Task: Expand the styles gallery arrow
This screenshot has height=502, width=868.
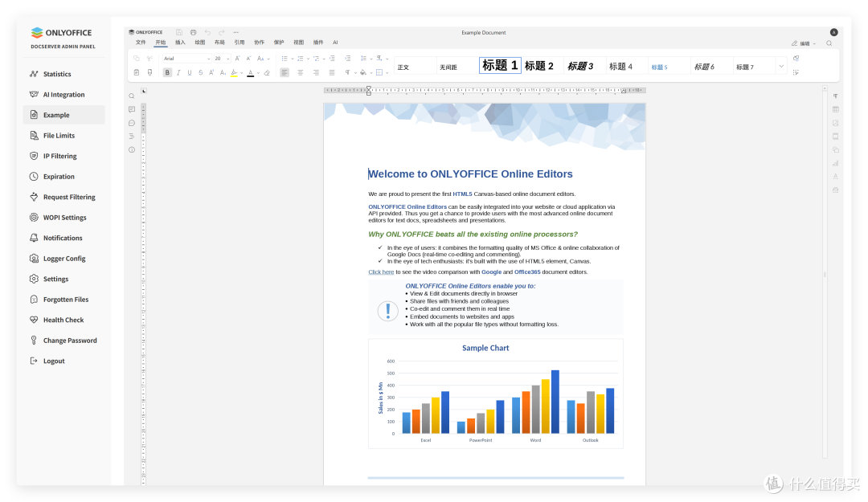Action: (x=781, y=67)
